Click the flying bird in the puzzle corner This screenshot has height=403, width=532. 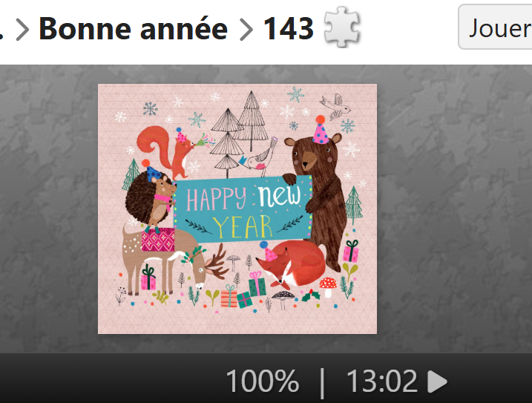[x=335, y=107]
